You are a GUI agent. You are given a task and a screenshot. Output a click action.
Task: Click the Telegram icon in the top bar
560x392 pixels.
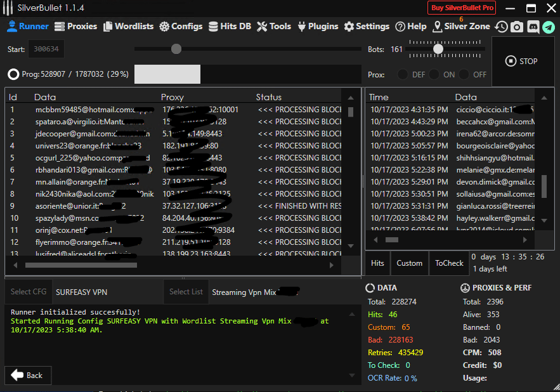pyautogui.click(x=549, y=27)
